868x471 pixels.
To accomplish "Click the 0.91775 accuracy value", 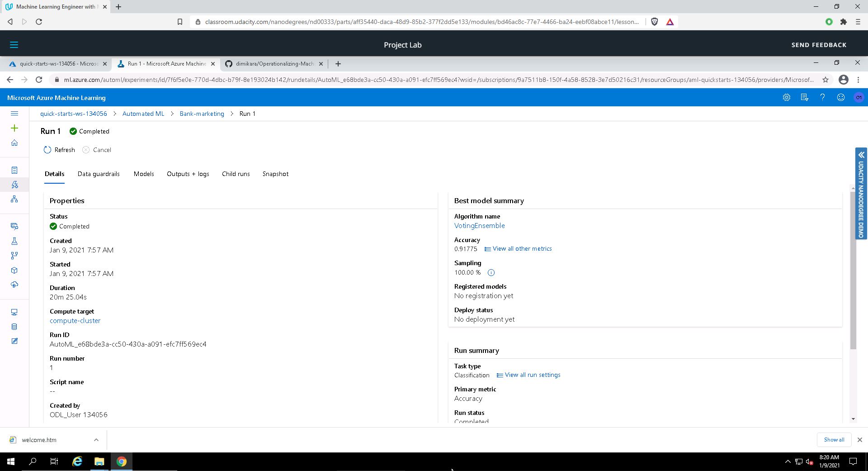I will 466,249.
